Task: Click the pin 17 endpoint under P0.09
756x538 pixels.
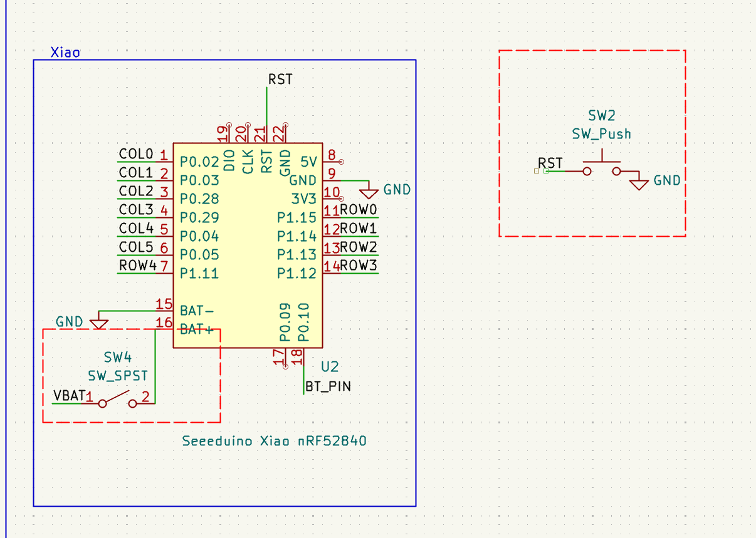Action: pyautogui.click(x=285, y=366)
